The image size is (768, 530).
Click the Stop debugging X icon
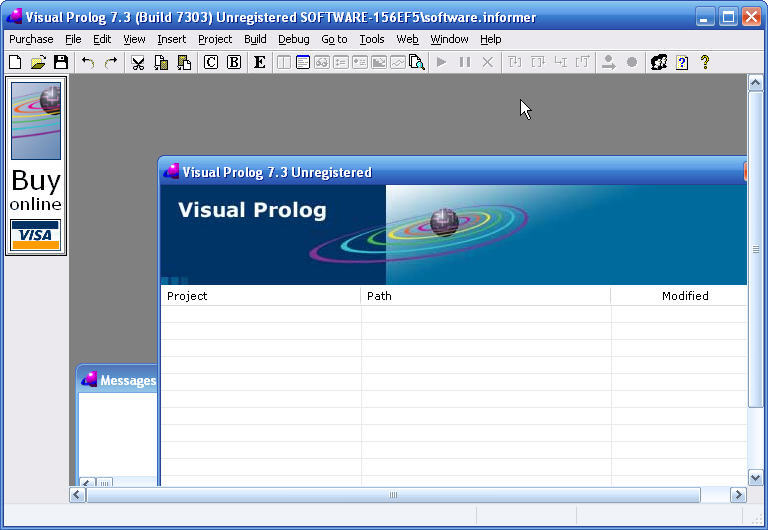pyautogui.click(x=488, y=62)
